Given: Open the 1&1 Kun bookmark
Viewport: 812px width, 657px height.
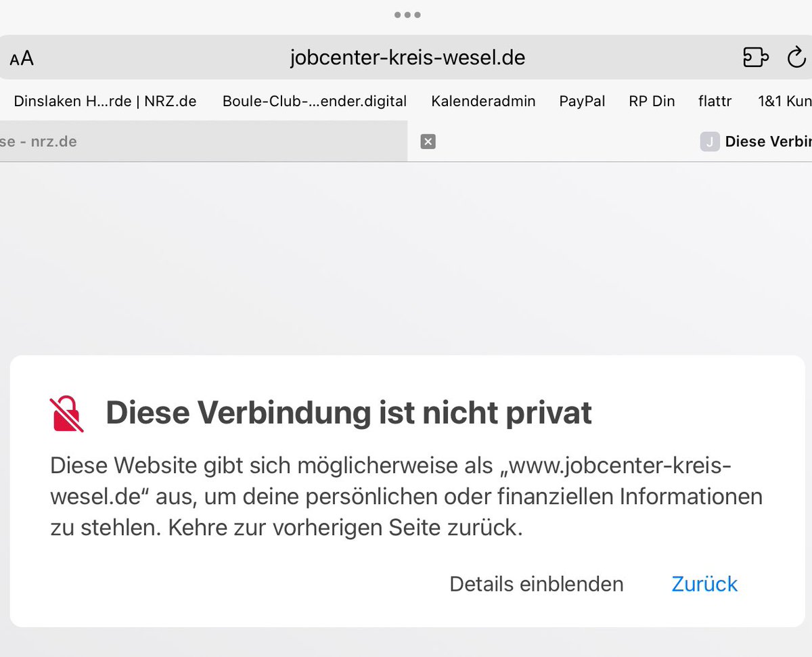Looking at the screenshot, I should (x=784, y=101).
